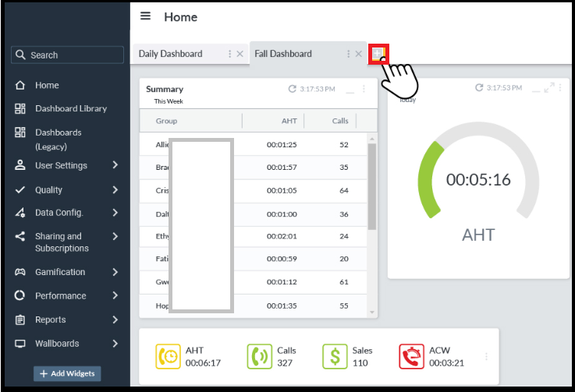
Task: Click the yellow AHT clock icon
Action: (168, 356)
